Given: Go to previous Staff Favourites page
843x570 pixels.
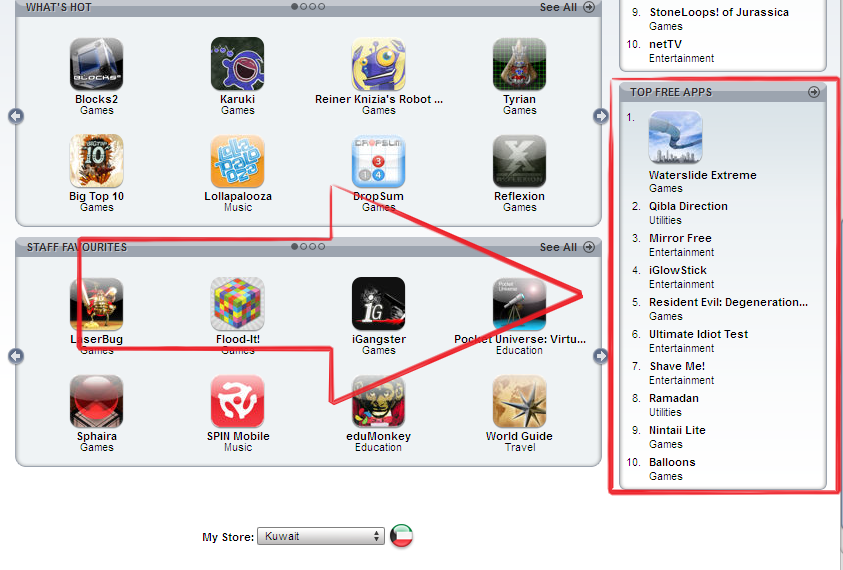Looking at the screenshot, I should (x=16, y=355).
